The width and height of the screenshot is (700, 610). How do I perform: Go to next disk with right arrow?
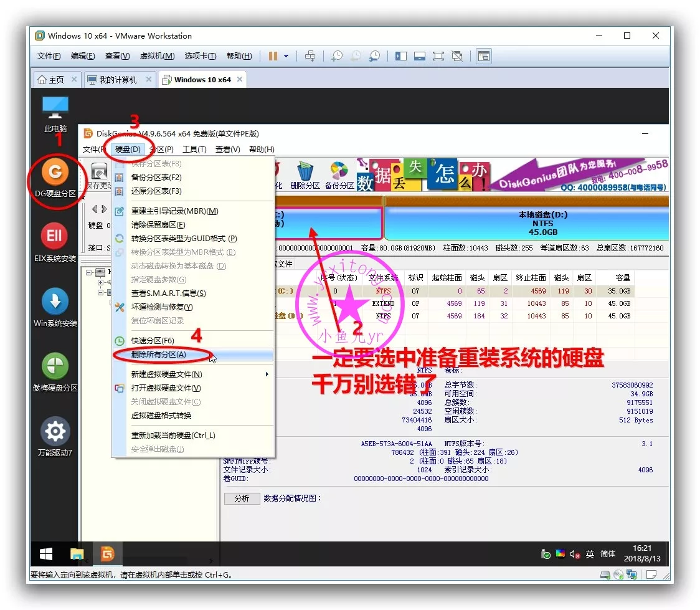pos(104,209)
